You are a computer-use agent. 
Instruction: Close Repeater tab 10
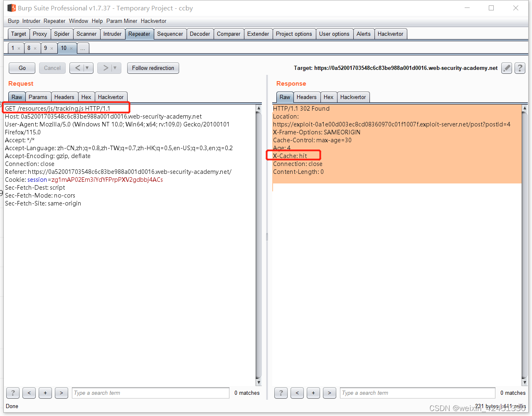(x=71, y=48)
